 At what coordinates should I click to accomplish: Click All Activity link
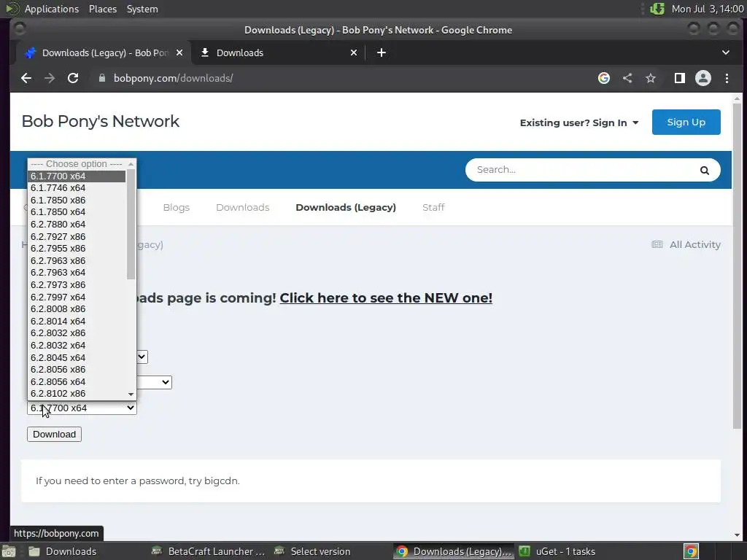point(686,245)
